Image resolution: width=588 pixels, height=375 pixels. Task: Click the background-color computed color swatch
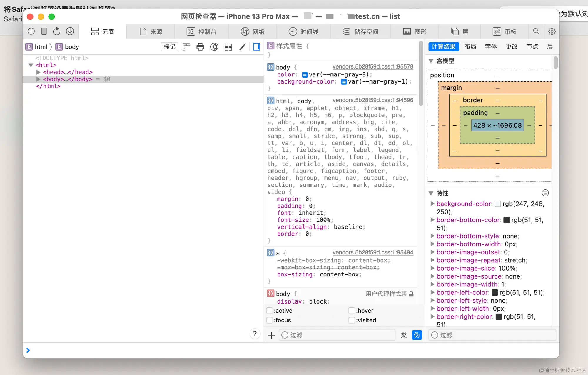click(x=498, y=204)
